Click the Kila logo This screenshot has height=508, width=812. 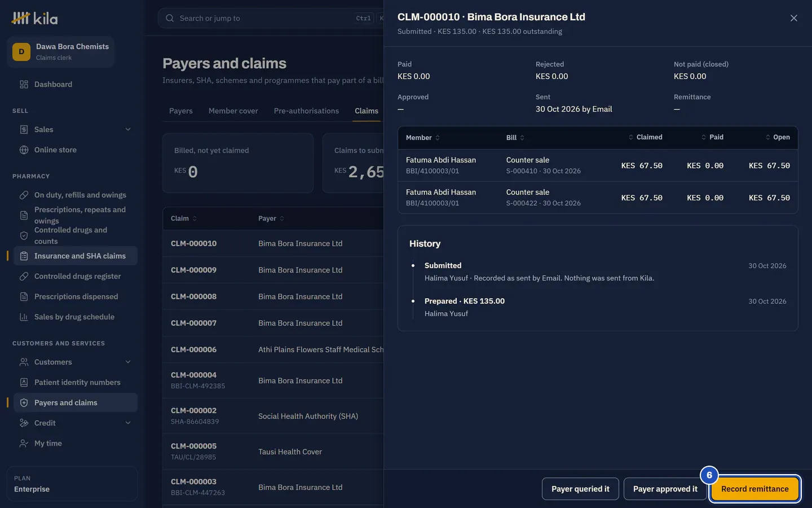(35, 18)
